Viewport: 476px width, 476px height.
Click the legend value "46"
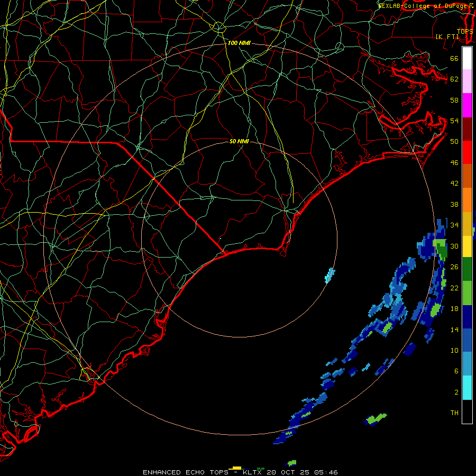pyautogui.click(x=454, y=163)
